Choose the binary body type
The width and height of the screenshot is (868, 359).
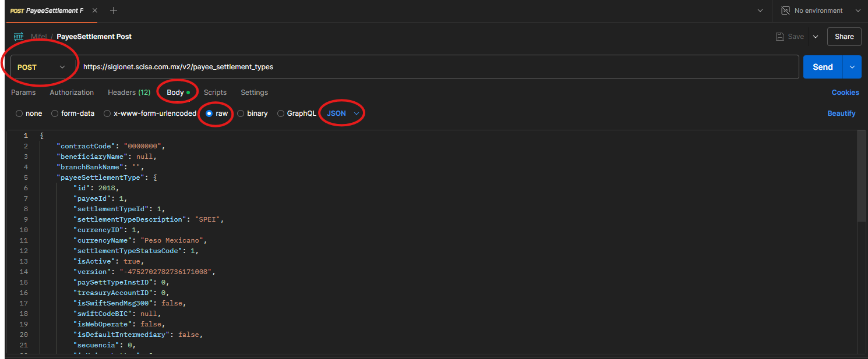(x=241, y=113)
